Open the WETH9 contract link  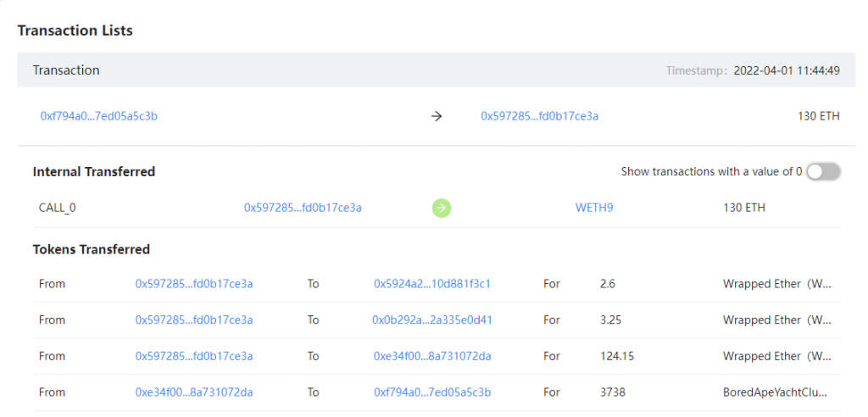coord(594,208)
